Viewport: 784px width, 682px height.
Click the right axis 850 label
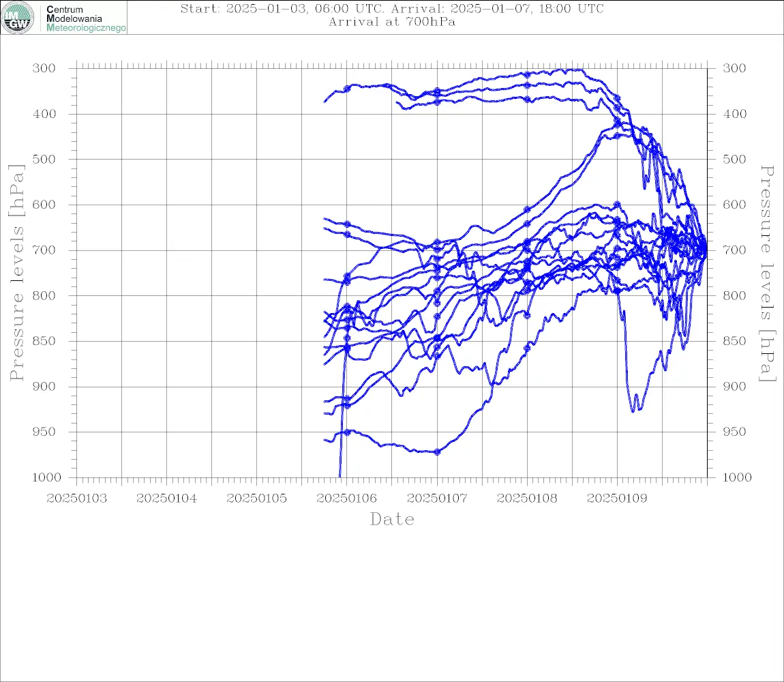pyautogui.click(x=734, y=341)
